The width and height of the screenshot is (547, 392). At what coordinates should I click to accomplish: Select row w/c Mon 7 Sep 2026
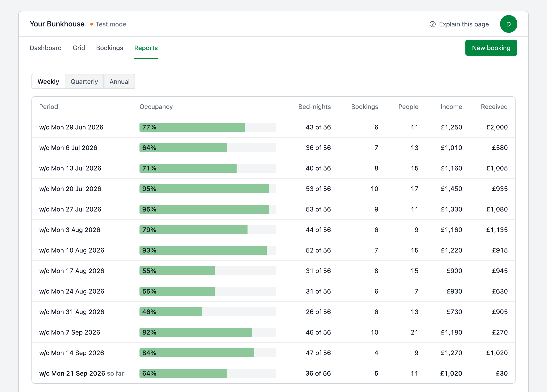(273, 332)
